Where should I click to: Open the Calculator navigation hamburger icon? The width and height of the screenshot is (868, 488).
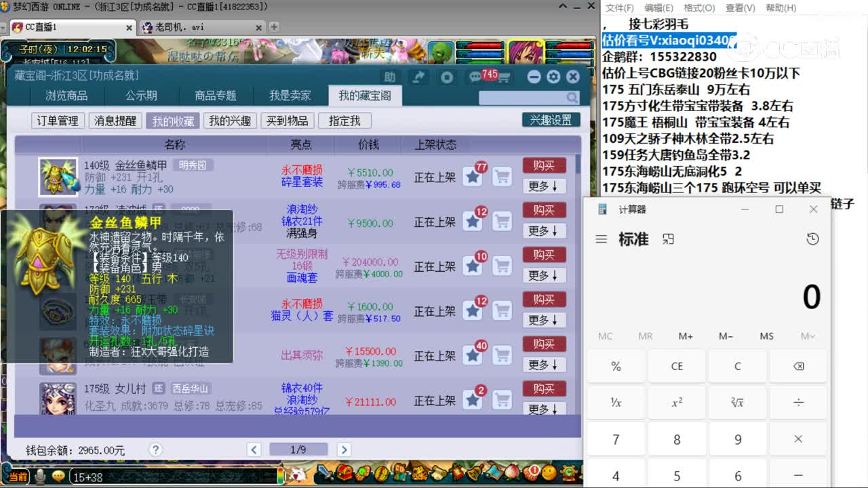coord(600,239)
